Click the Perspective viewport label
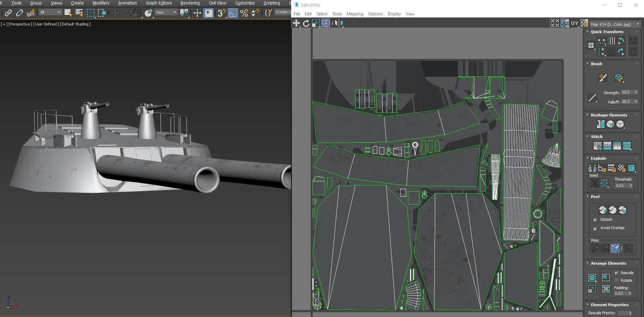Image resolution: width=644 pixels, height=317 pixels. (20, 24)
